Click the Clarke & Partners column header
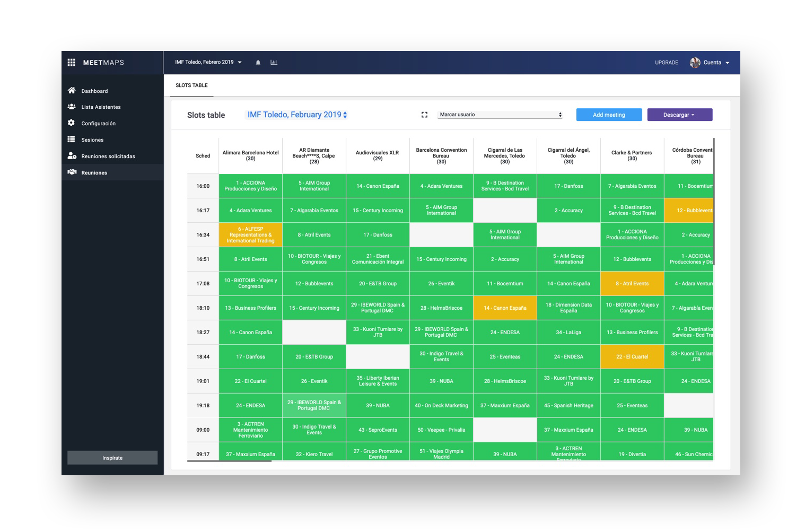Viewport: 805px width, 532px height. 632,156
